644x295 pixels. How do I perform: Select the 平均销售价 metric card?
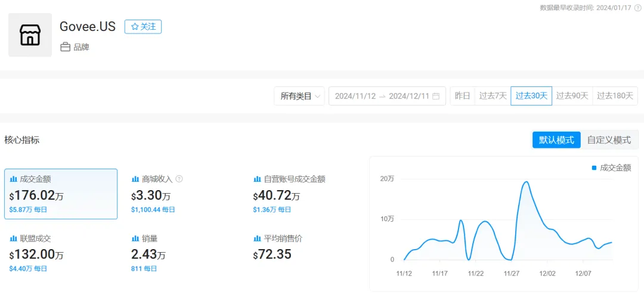tap(305, 253)
